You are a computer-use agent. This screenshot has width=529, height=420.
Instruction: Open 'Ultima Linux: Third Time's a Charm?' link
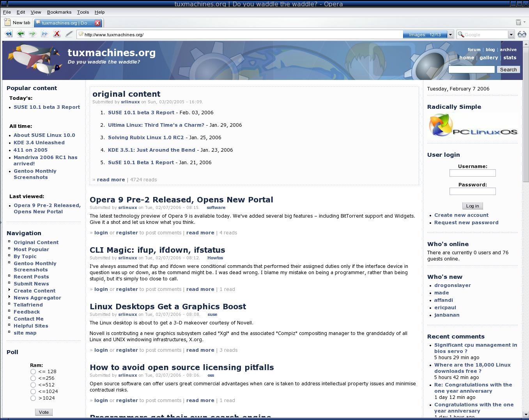pos(156,125)
